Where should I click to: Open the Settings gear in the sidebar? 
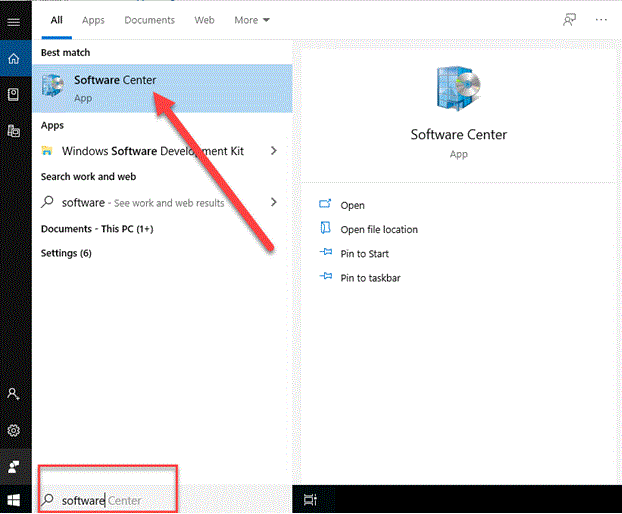13,430
